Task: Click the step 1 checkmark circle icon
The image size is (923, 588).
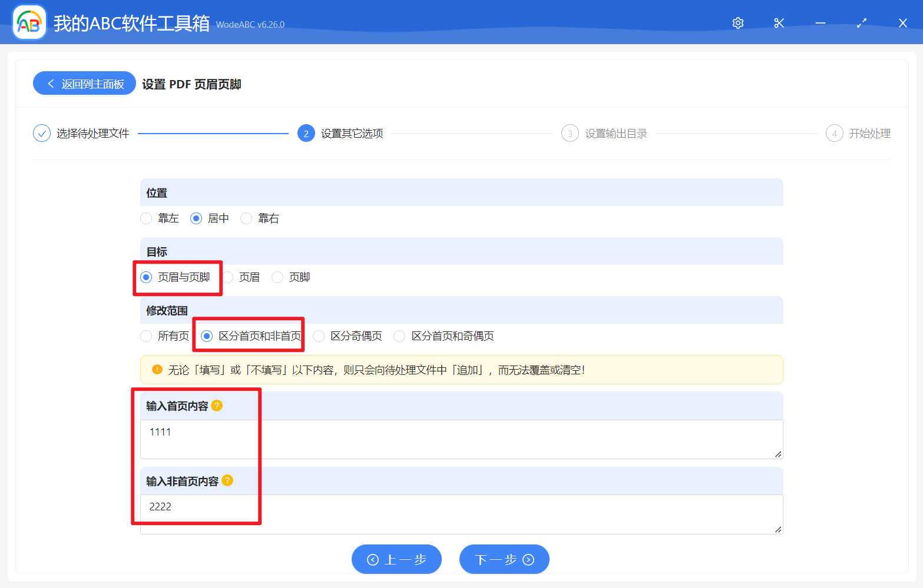Action: 42,134
